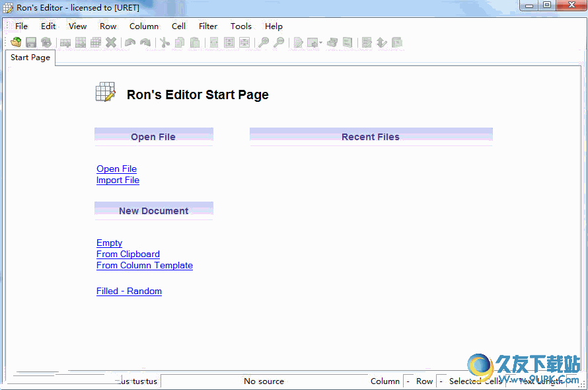This screenshot has width=588, height=390.
Task: Open the View menu
Action: 77,26
